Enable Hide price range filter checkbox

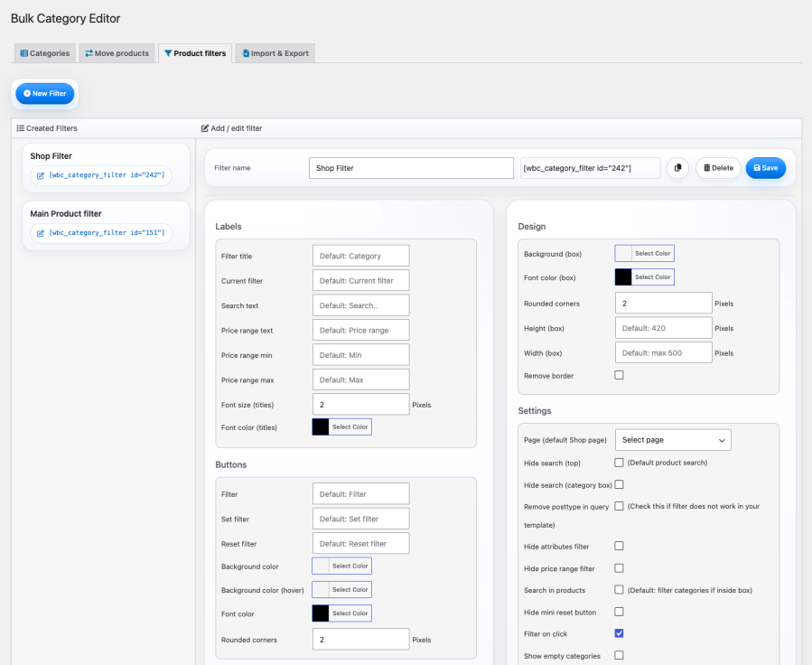click(619, 568)
